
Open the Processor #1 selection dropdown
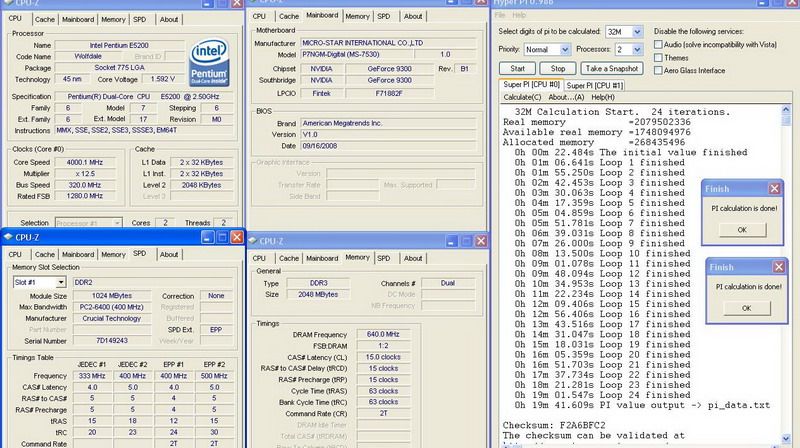point(117,223)
